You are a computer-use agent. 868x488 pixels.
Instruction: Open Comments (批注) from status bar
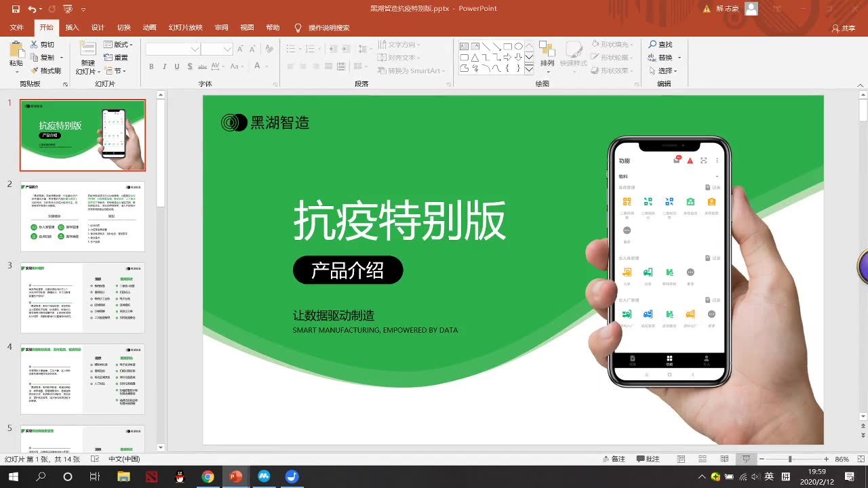649,459
